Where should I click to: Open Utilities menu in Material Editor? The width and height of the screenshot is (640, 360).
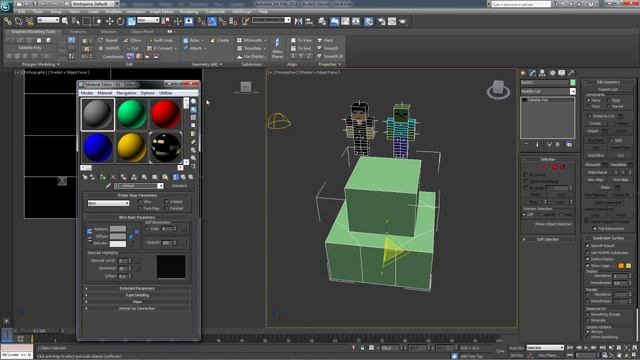[165, 93]
